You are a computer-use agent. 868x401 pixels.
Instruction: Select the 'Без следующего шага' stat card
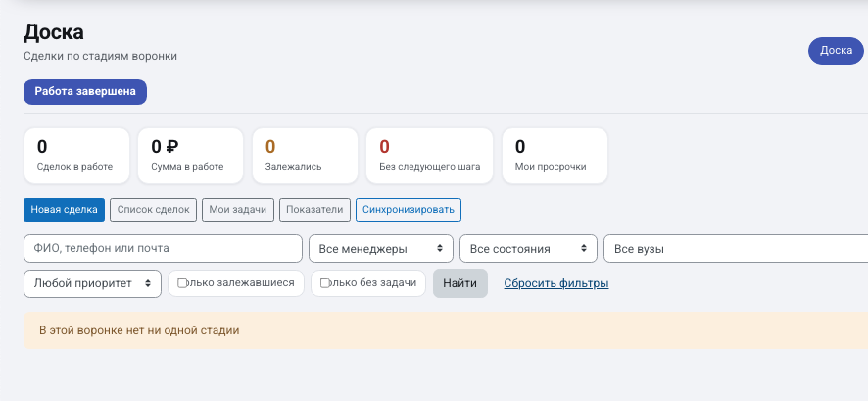429,156
